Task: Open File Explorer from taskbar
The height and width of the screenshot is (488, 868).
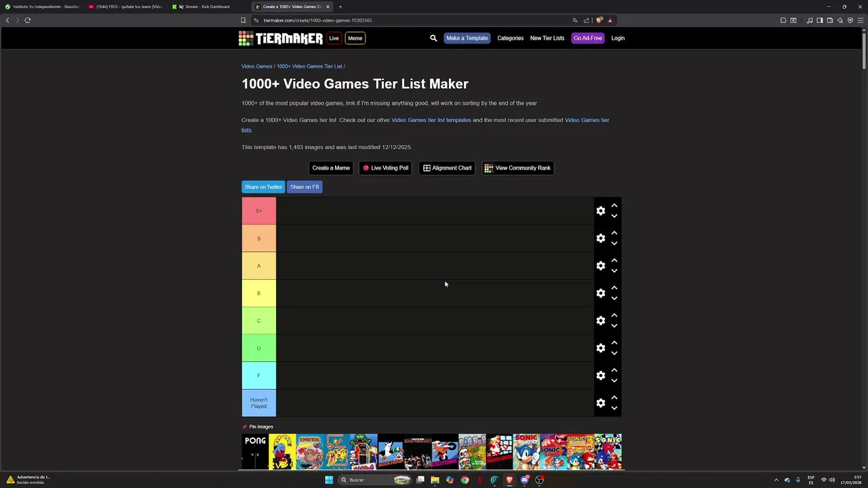Action: pos(435,480)
